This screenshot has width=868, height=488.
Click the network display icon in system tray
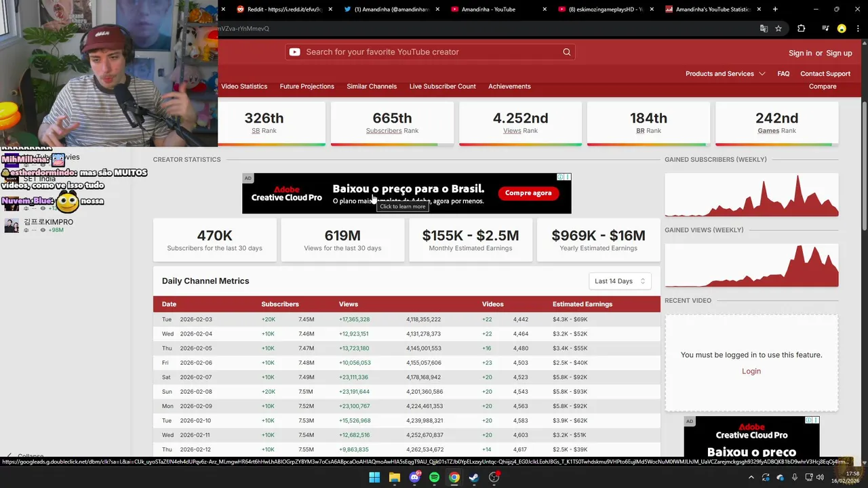click(x=808, y=477)
